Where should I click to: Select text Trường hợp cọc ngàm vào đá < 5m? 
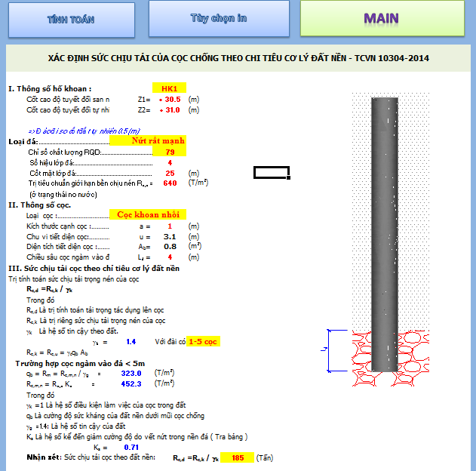click(x=80, y=364)
